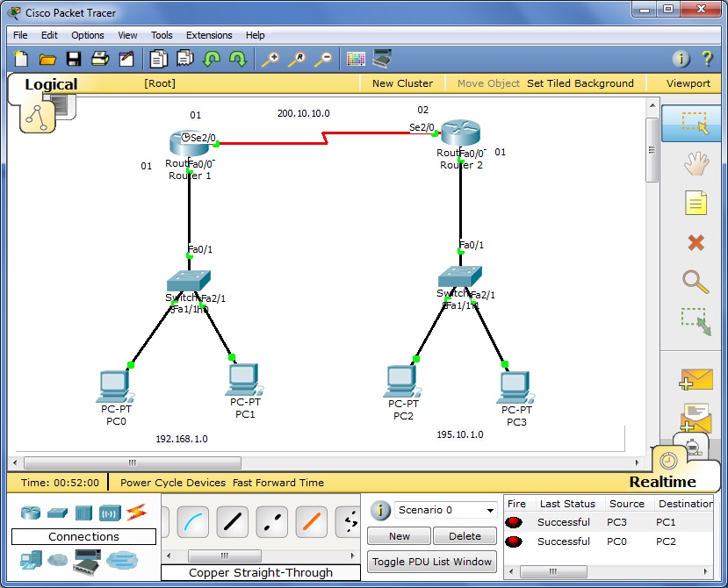
Task: Open the Extensions menu
Action: click(x=209, y=35)
